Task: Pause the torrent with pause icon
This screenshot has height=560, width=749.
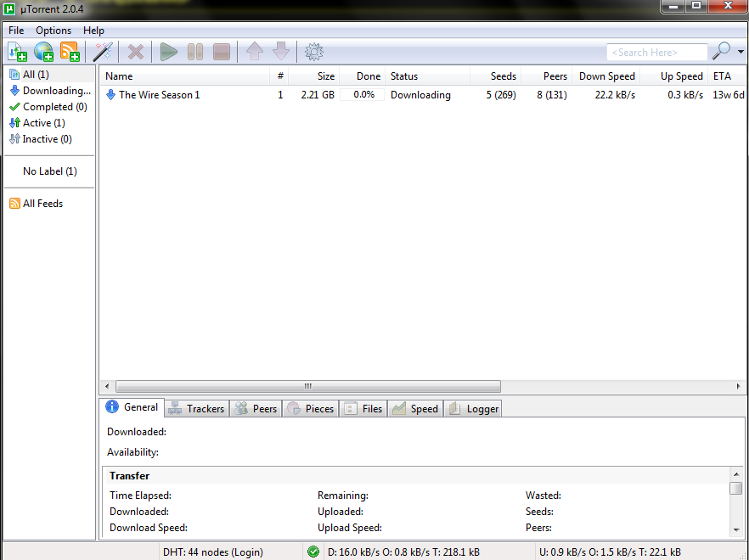Action: coord(195,52)
